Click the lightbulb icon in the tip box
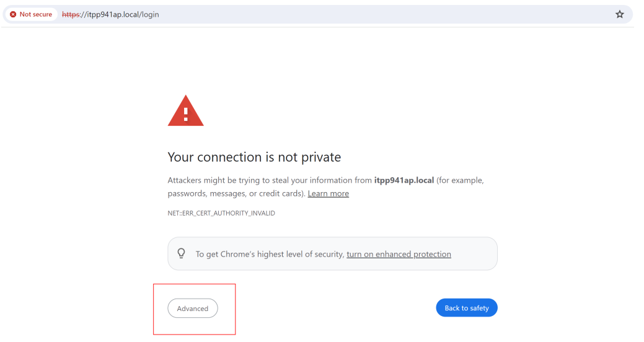 tap(182, 253)
